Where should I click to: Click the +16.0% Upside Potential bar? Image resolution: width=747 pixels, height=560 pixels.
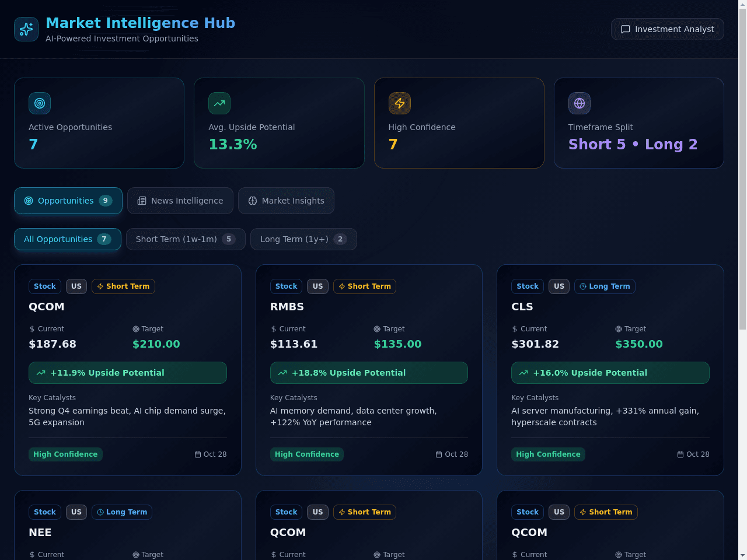pos(610,373)
